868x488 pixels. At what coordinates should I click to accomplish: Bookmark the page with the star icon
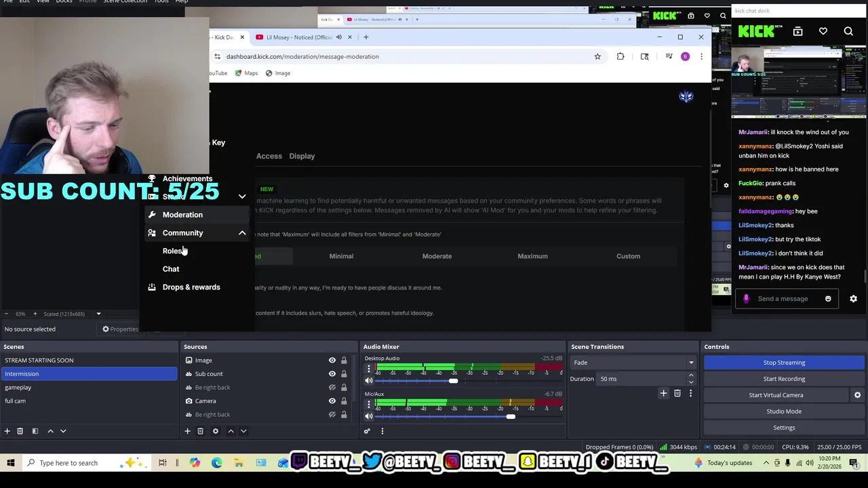point(597,57)
